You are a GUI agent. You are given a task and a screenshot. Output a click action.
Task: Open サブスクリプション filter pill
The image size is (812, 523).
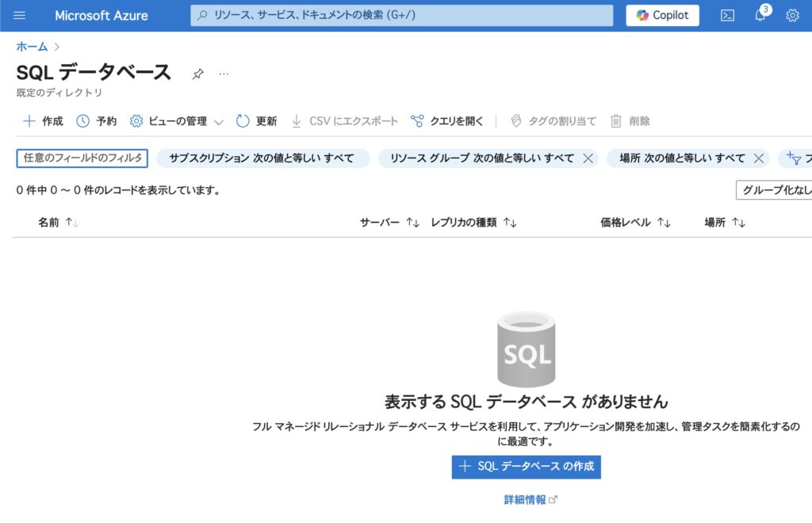tap(262, 158)
